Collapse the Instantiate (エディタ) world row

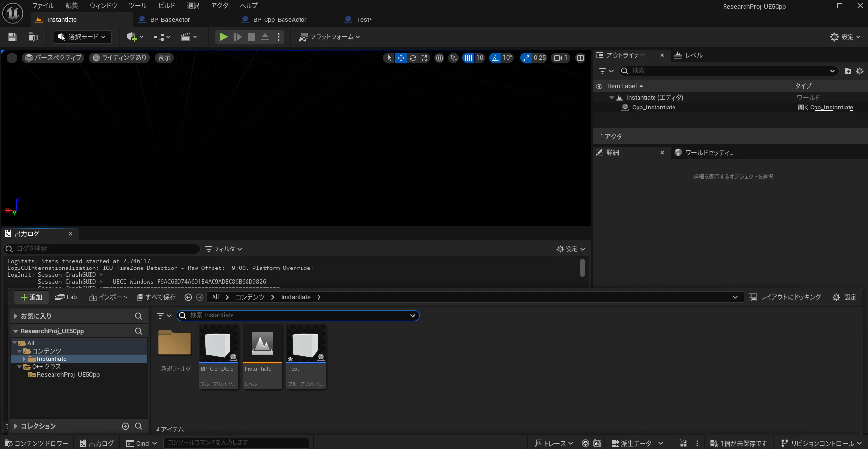pyautogui.click(x=612, y=98)
